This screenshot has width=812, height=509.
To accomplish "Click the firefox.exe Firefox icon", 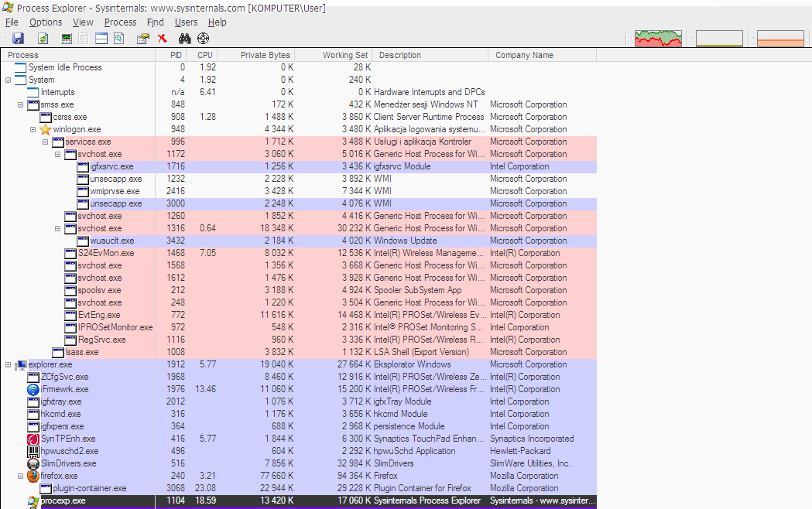I will 33,476.
